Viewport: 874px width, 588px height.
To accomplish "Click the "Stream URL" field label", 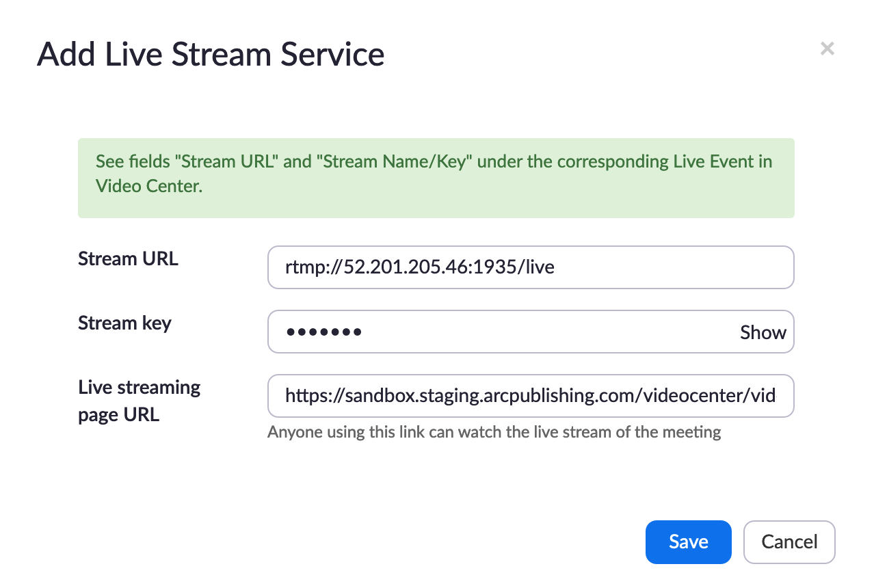I will 128,259.
